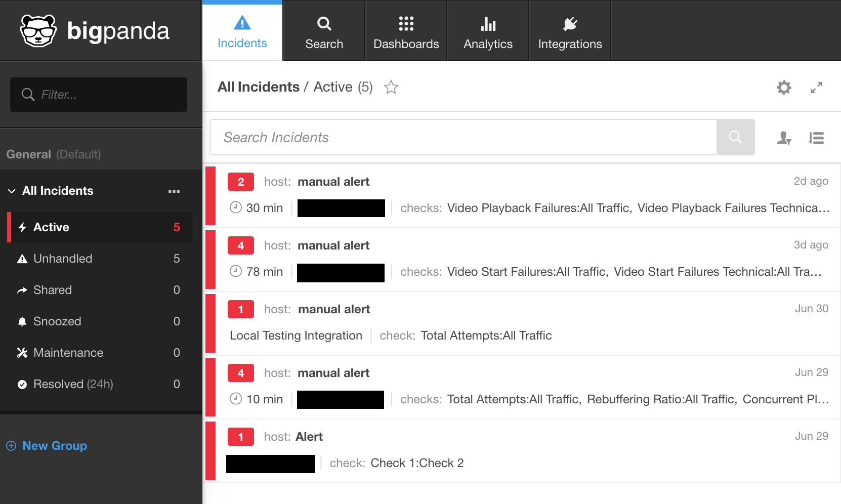
Task: Expand incidents pane to full screen
Action: [816, 88]
